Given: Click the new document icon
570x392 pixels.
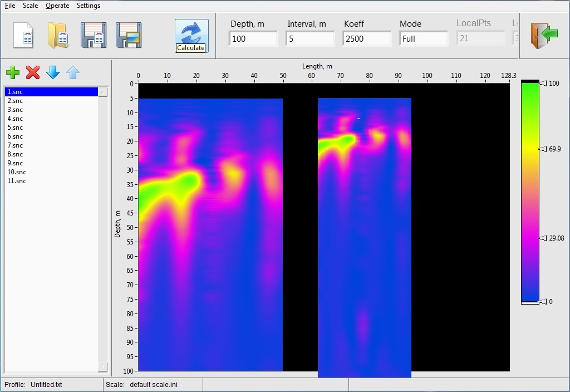Looking at the screenshot, I should 23,35.
